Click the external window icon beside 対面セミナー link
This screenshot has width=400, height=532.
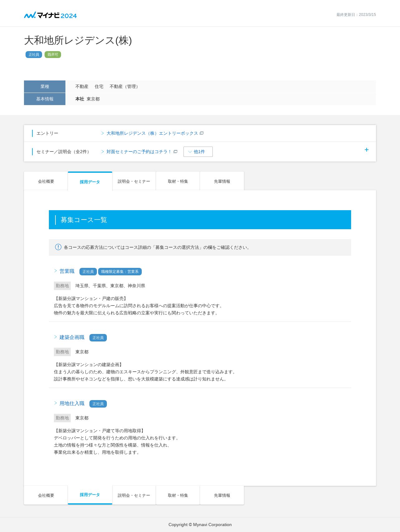(175, 152)
